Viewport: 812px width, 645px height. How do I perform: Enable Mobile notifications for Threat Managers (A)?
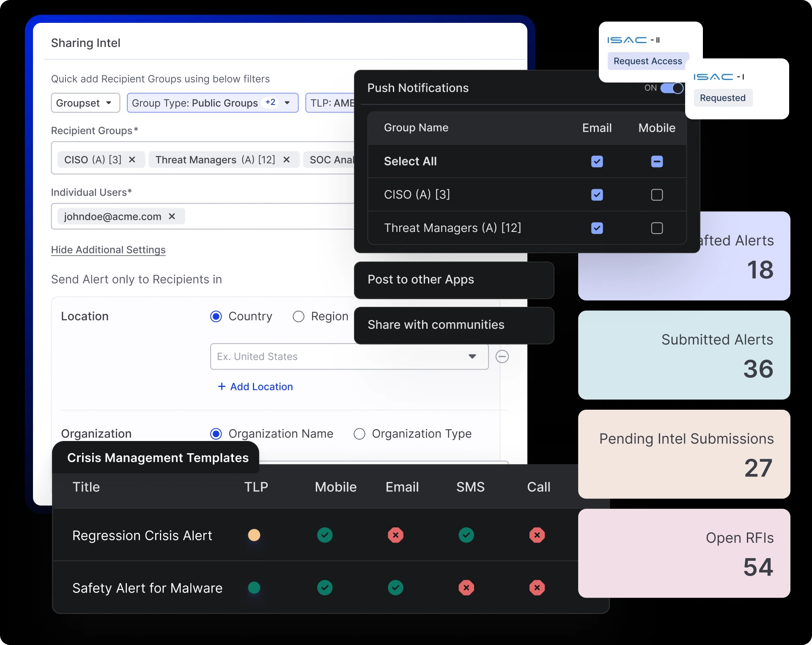pyautogui.click(x=657, y=228)
